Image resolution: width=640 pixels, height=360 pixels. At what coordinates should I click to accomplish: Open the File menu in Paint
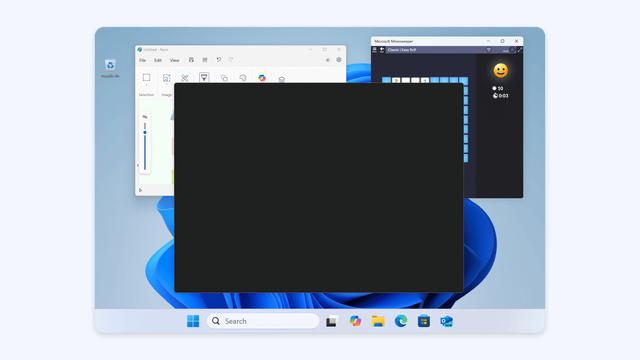(x=142, y=60)
